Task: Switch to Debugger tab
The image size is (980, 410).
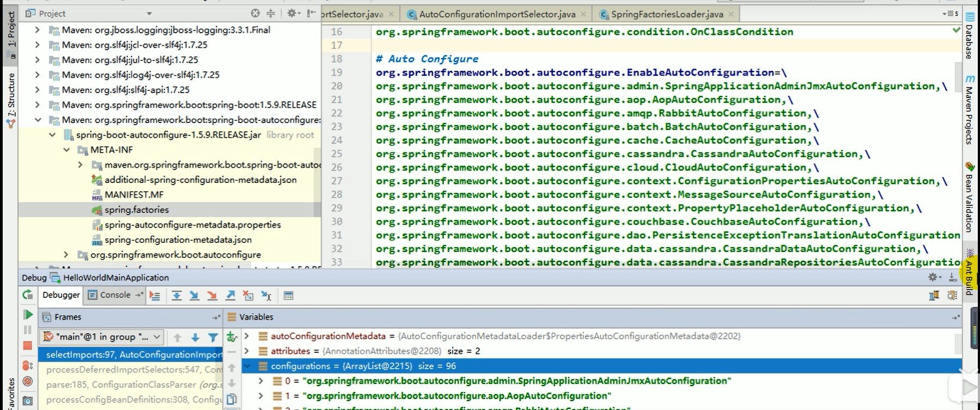Action: [61, 295]
